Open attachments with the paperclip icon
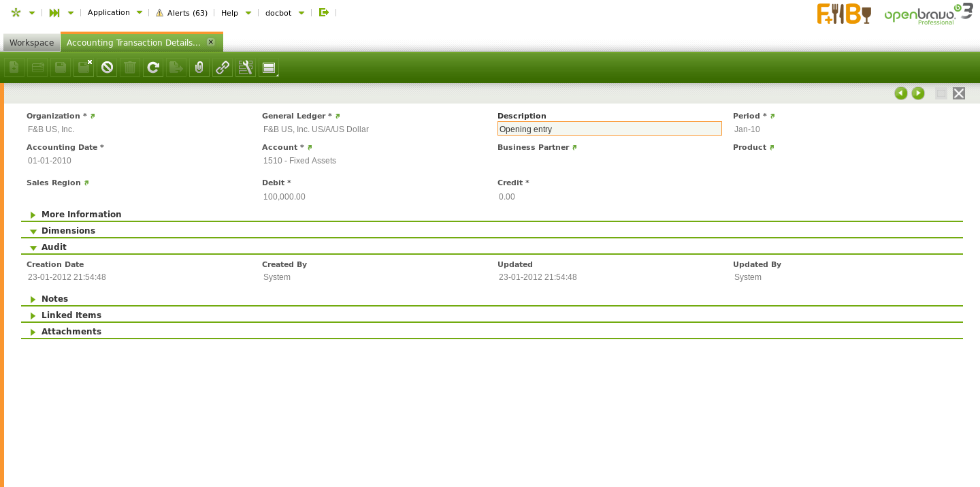The height and width of the screenshot is (487, 980). point(199,67)
